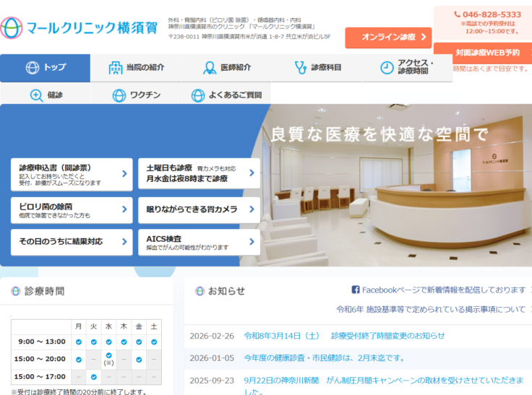This screenshot has width=532, height=395.
Task: Click the 15:00～17:00 schedule row label
Action: (40, 377)
